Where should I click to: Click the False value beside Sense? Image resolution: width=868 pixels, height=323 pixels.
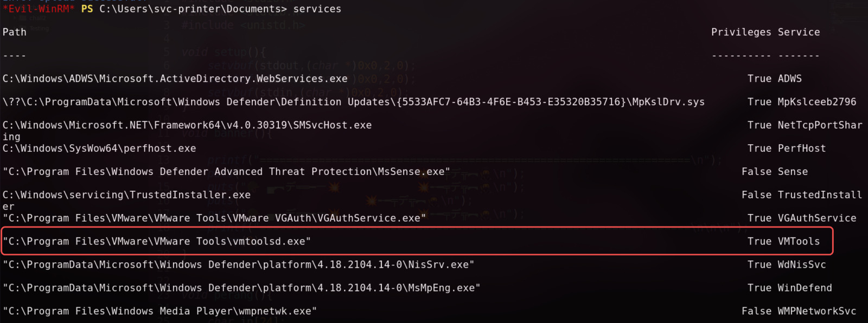pos(756,172)
